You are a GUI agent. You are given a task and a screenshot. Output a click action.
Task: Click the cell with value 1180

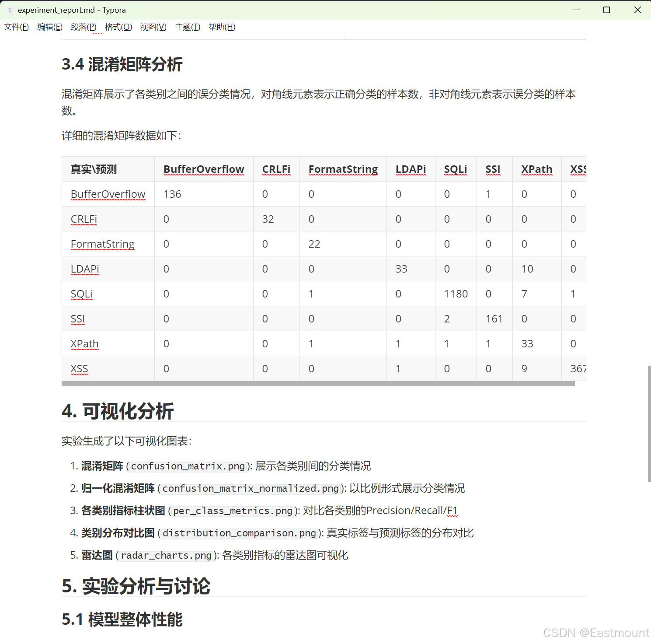456,294
